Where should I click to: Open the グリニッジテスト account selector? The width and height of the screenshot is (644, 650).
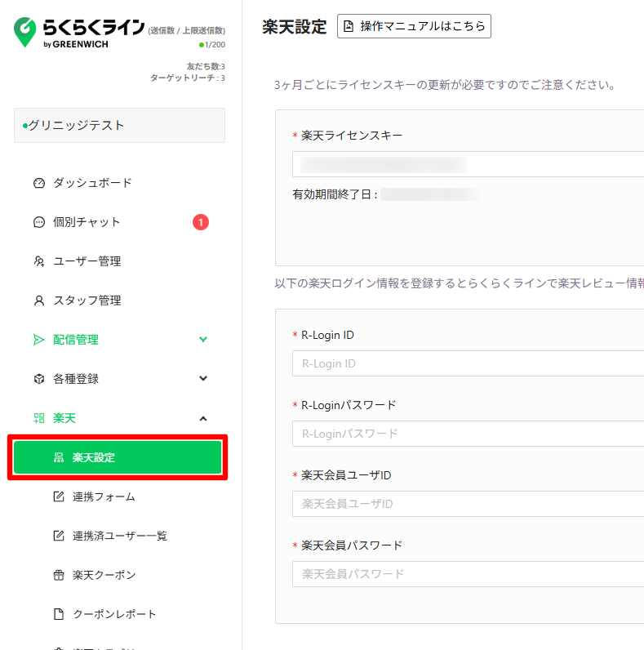tap(119, 125)
